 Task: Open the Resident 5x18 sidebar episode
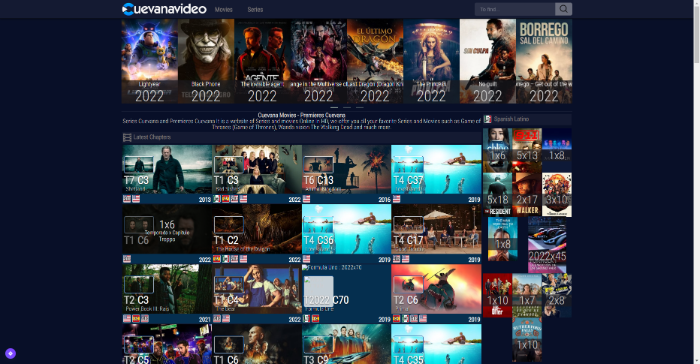497,195
